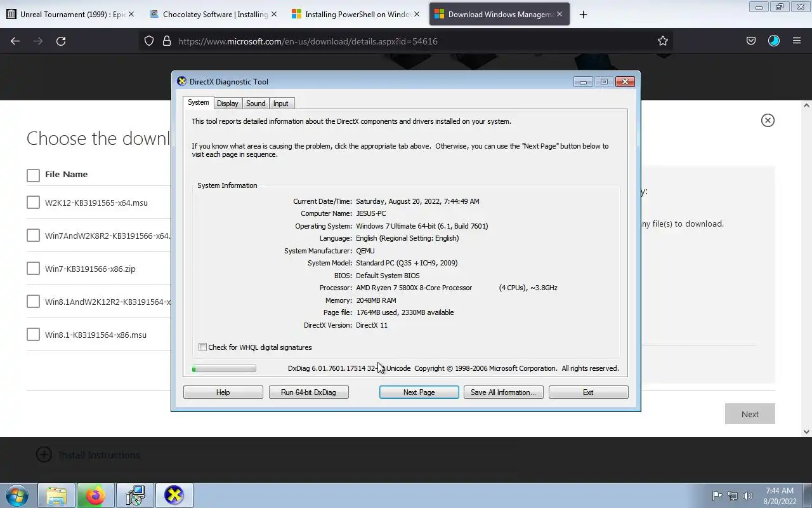Check the Win8.1-KB3191564-x86.msu file
This screenshot has width=812, height=508.
pyautogui.click(x=33, y=335)
